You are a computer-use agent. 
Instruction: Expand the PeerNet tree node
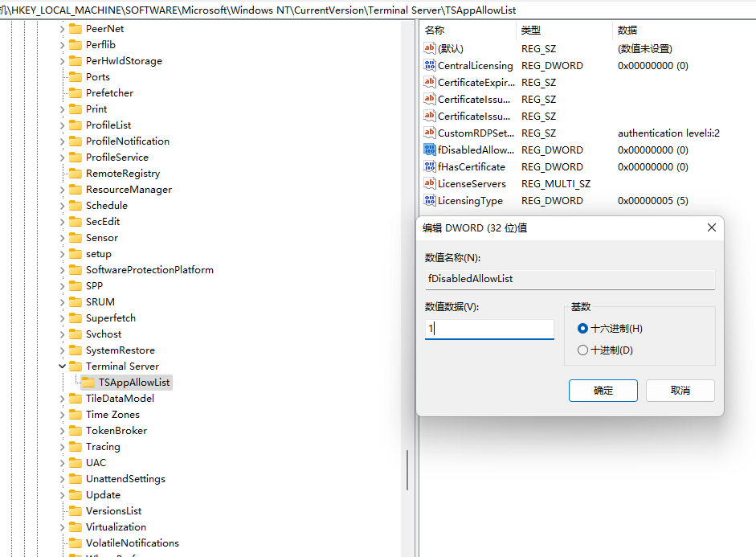click(x=62, y=28)
